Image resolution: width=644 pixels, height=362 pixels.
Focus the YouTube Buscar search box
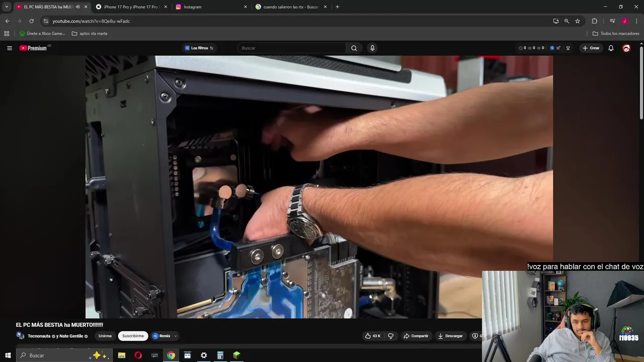point(292,48)
